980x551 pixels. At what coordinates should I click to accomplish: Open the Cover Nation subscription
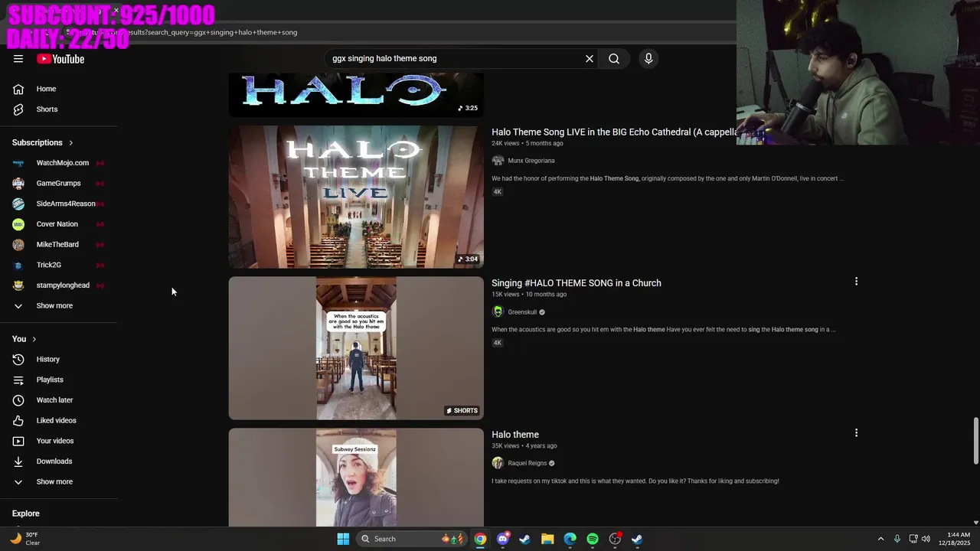coord(59,224)
